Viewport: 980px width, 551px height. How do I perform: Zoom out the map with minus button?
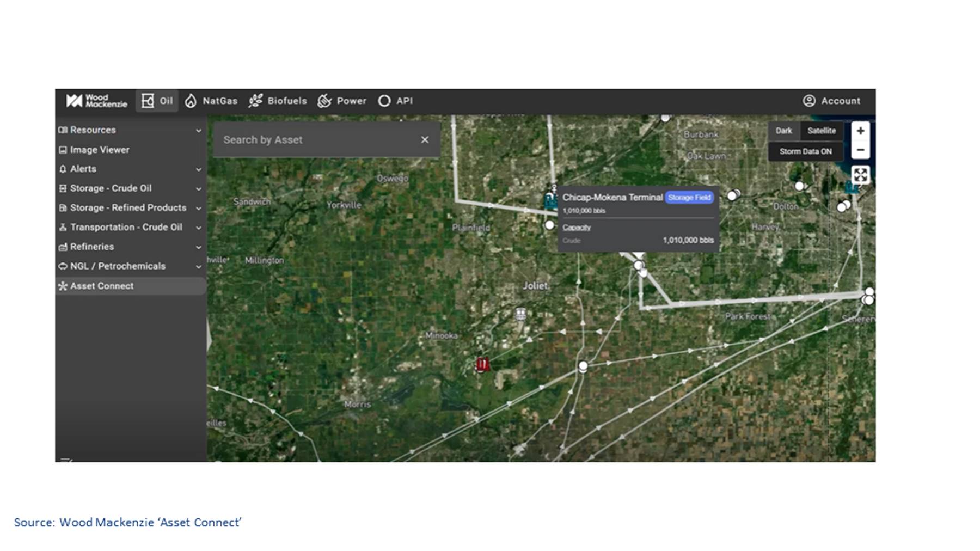(x=860, y=150)
